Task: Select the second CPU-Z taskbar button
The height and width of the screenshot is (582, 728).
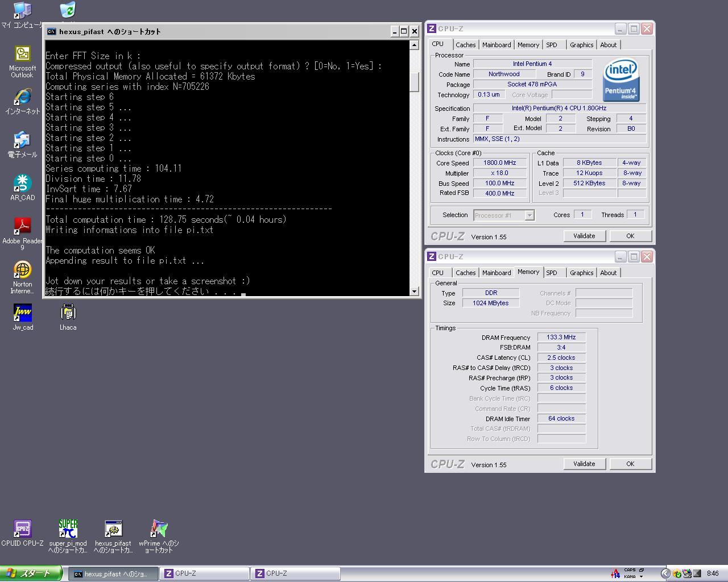Action: (x=295, y=574)
